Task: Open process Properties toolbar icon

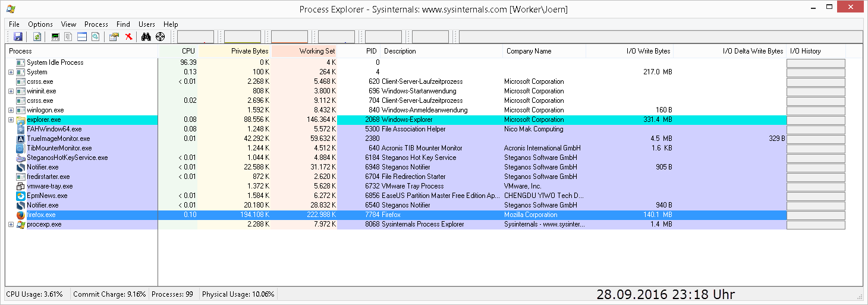Action: point(114,37)
